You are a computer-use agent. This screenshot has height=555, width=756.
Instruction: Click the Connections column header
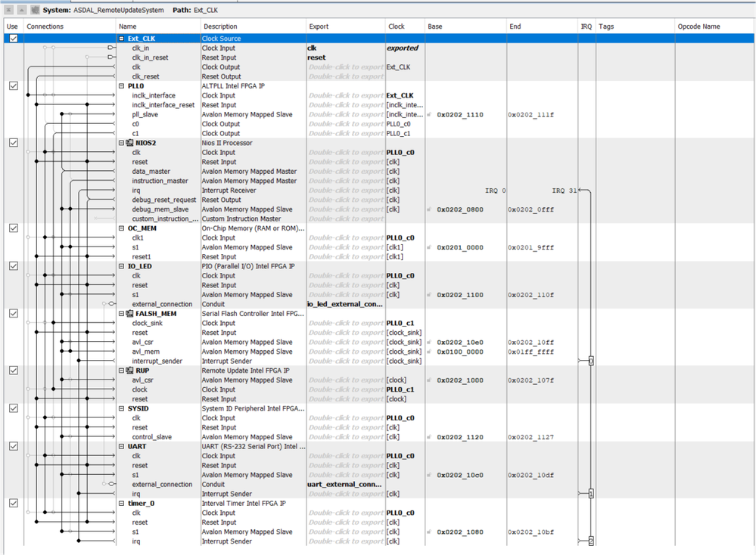pos(70,26)
